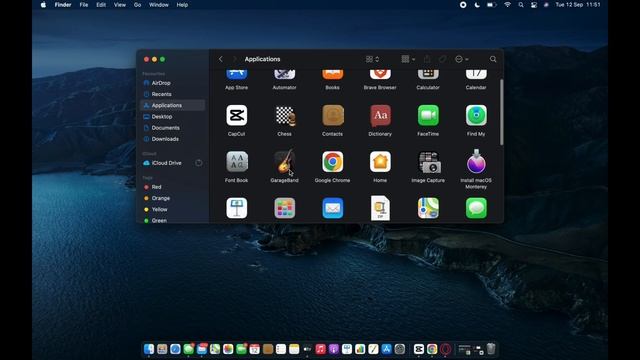
Task: Open the Apple menu
Action: pos(43,5)
